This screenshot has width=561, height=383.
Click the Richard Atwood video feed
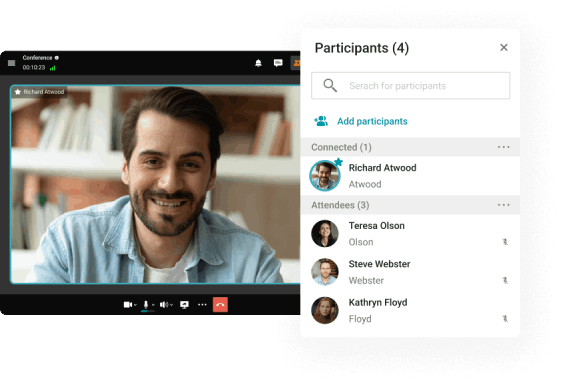(x=155, y=185)
